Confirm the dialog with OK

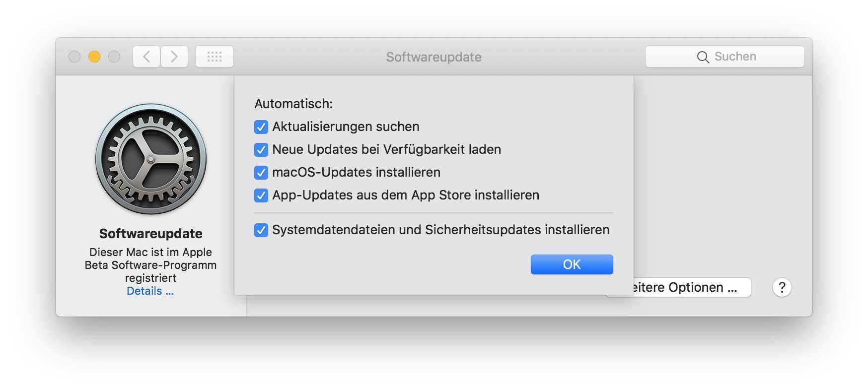(x=572, y=264)
